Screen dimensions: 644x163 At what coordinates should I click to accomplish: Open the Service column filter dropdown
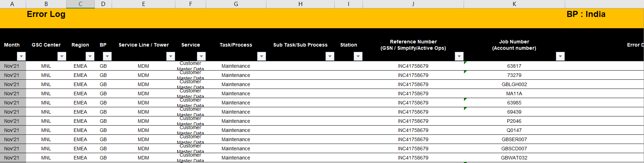201,56
